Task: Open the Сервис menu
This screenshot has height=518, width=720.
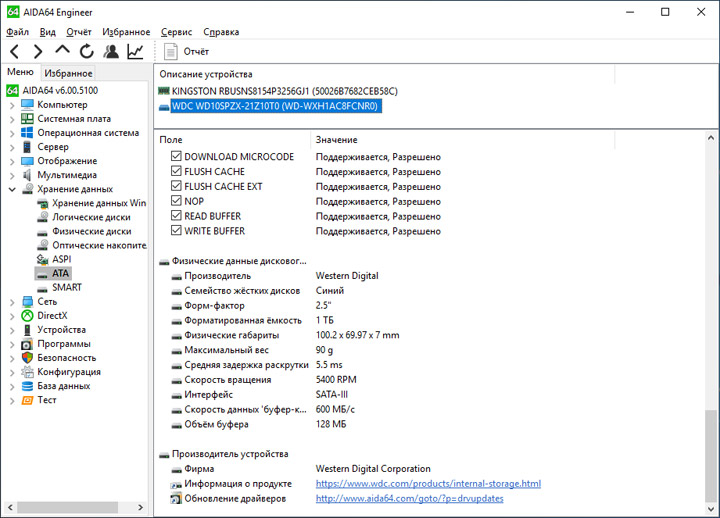Action: [176, 32]
